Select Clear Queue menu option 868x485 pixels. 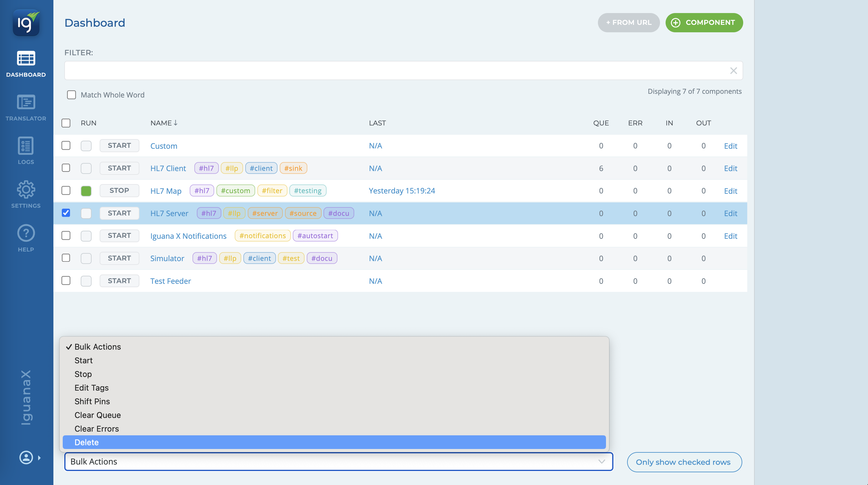pos(97,415)
